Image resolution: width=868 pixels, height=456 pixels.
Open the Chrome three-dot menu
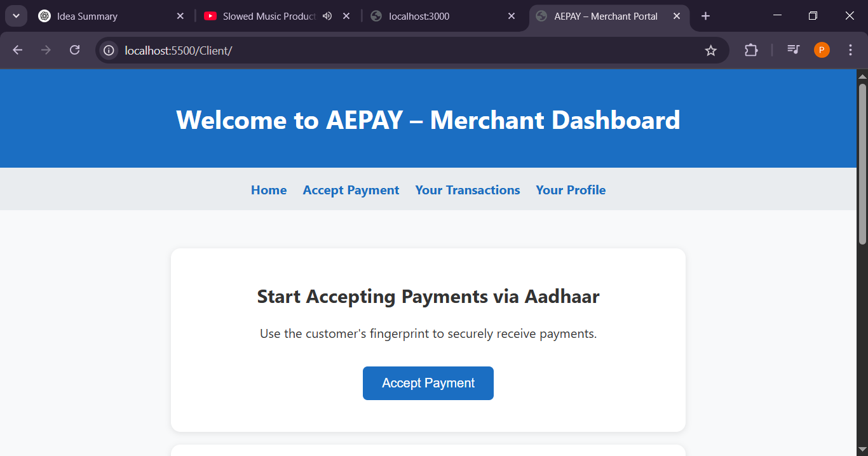pyautogui.click(x=850, y=50)
